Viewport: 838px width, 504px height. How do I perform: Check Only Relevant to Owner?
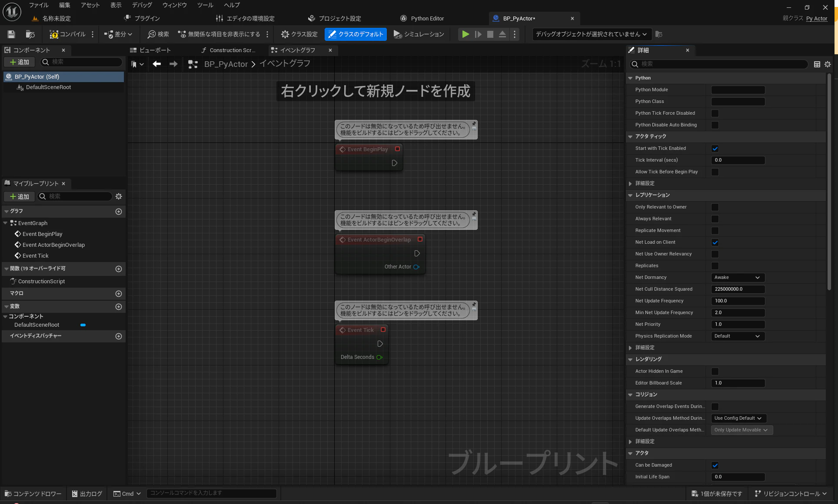point(715,207)
